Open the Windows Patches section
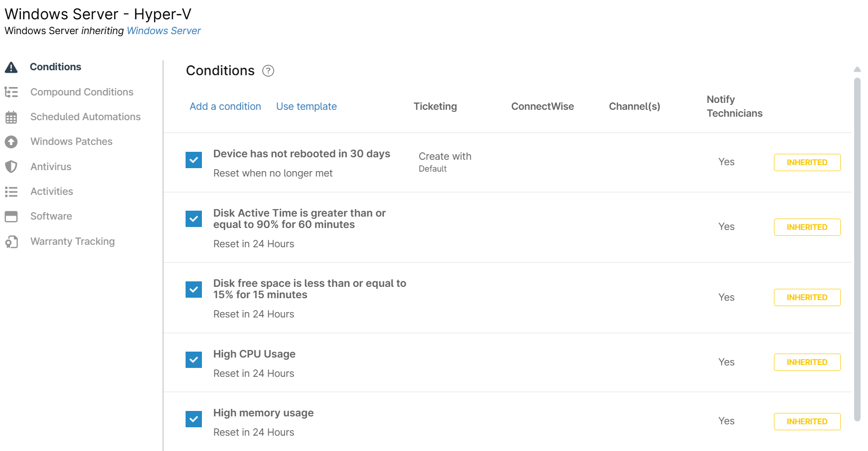The image size is (868, 451). pos(71,141)
